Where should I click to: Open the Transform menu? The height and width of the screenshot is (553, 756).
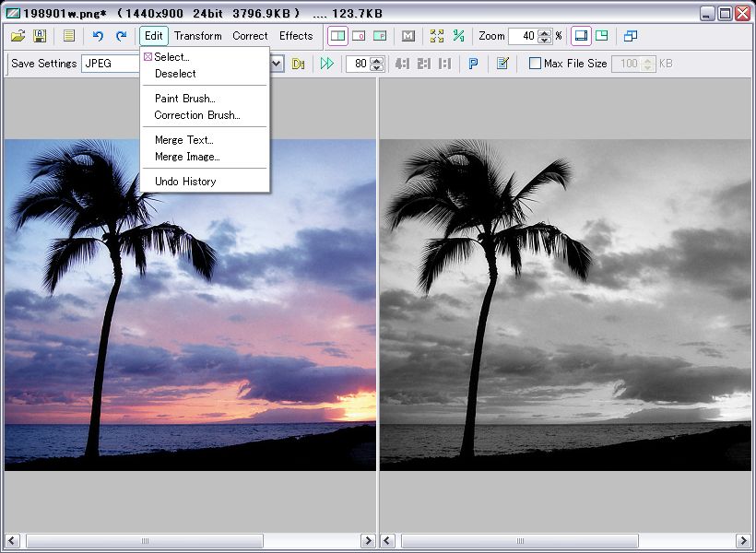coord(197,36)
